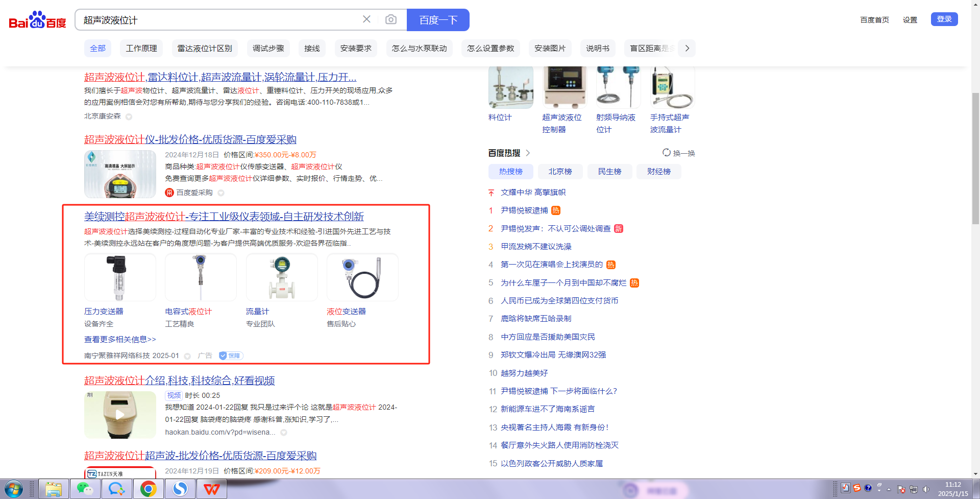Click the page vertical scrollbar thumb
The image size is (980, 499).
point(975,158)
